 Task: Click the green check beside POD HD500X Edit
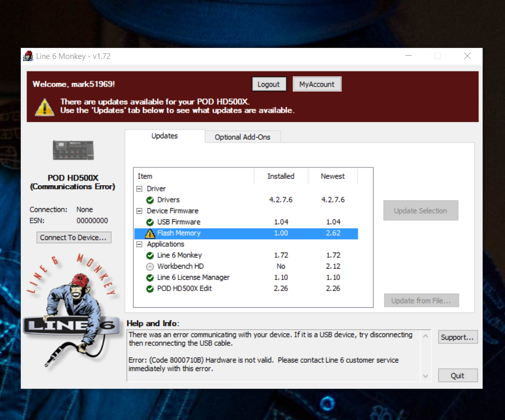pos(150,289)
